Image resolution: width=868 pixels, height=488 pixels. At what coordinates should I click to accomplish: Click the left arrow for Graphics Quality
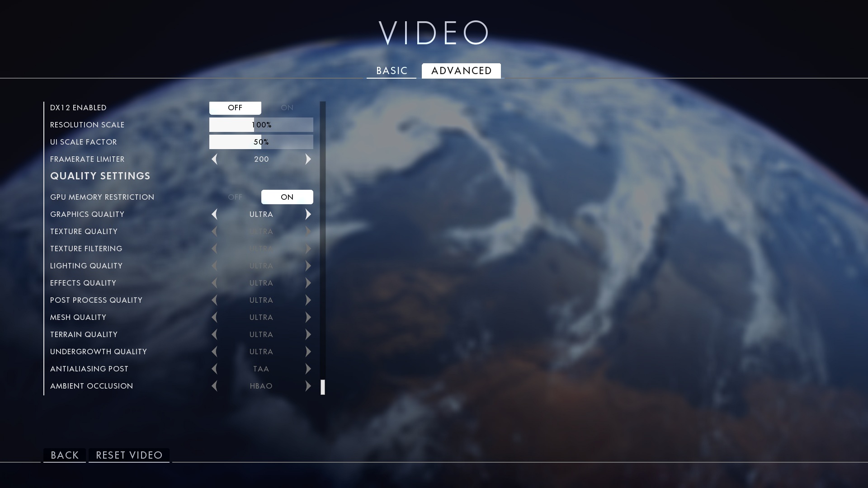(215, 214)
